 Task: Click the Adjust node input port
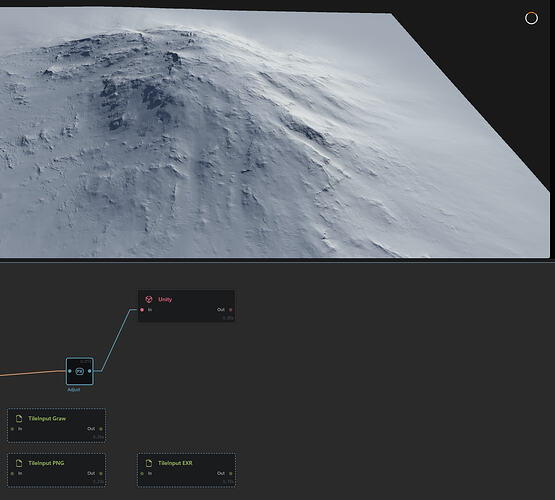(69, 371)
